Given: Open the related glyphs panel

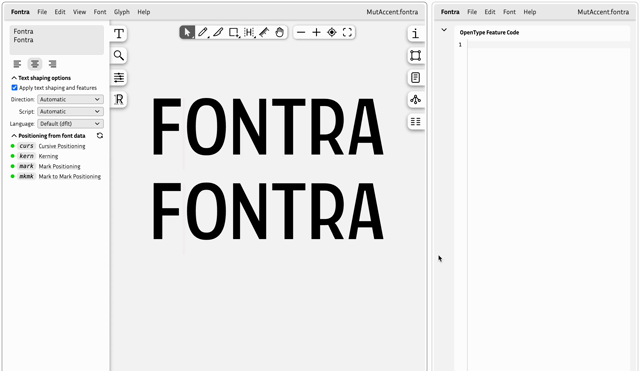Looking at the screenshot, I should coord(416,100).
